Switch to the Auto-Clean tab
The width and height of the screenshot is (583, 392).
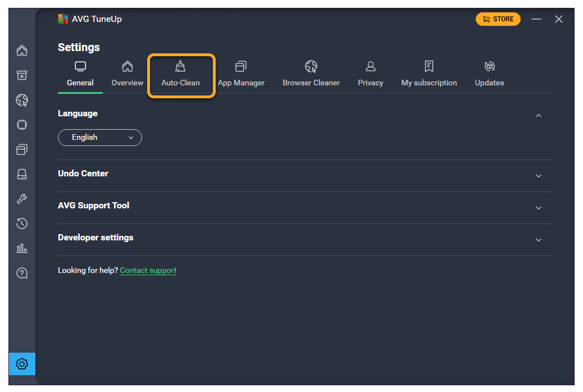(x=180, y=75)
